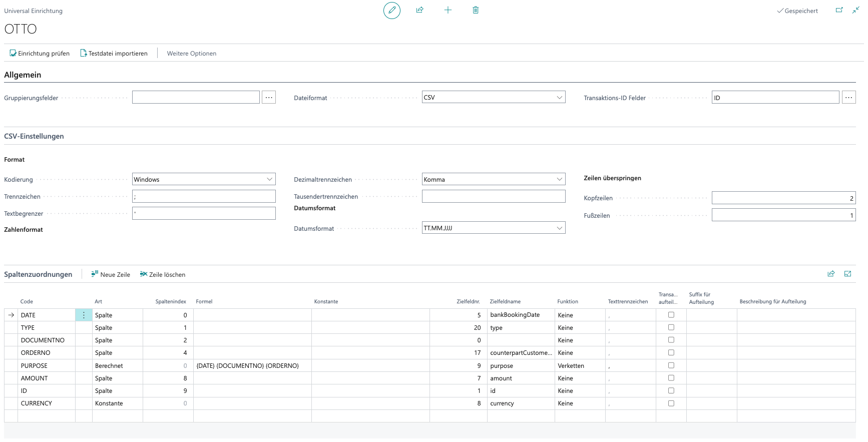Click Neue Zeile button
Viewport: 868px width, 442px height.
coord(111,274)
